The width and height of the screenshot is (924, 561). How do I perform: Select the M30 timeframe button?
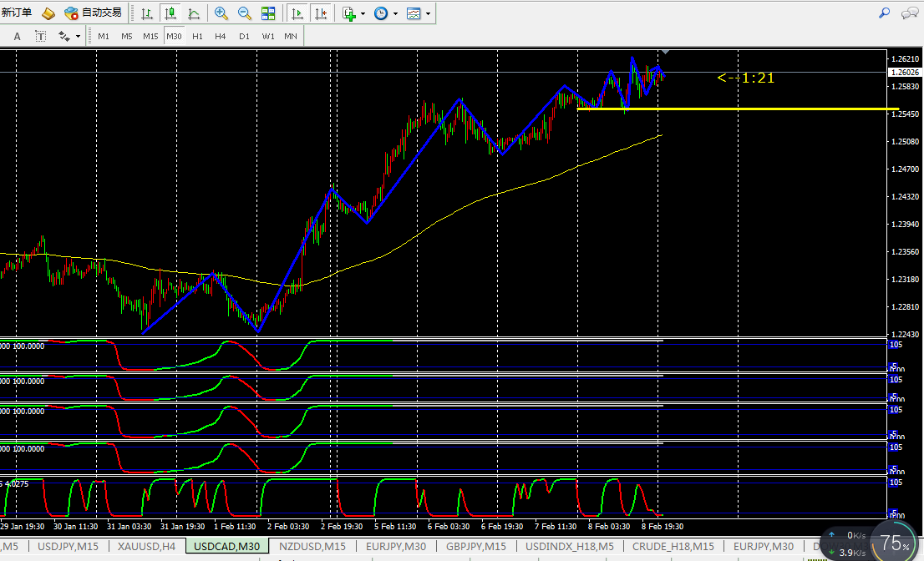pos(174,37)
